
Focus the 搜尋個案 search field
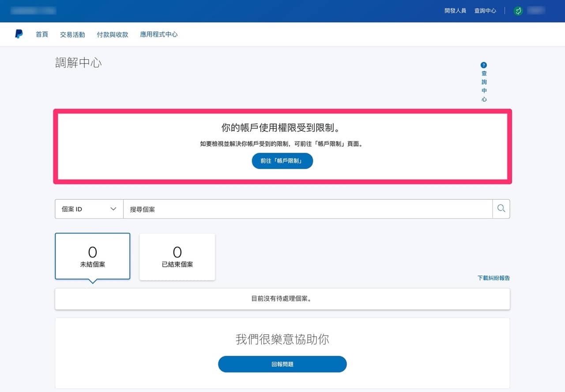[x=308, y=209]
